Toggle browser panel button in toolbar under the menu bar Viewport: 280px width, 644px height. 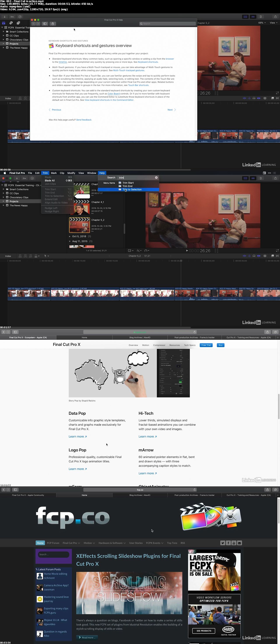245,178
